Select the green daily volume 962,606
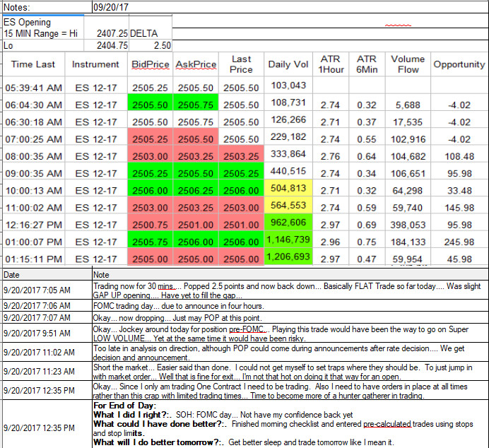 [x=288, y=222]
